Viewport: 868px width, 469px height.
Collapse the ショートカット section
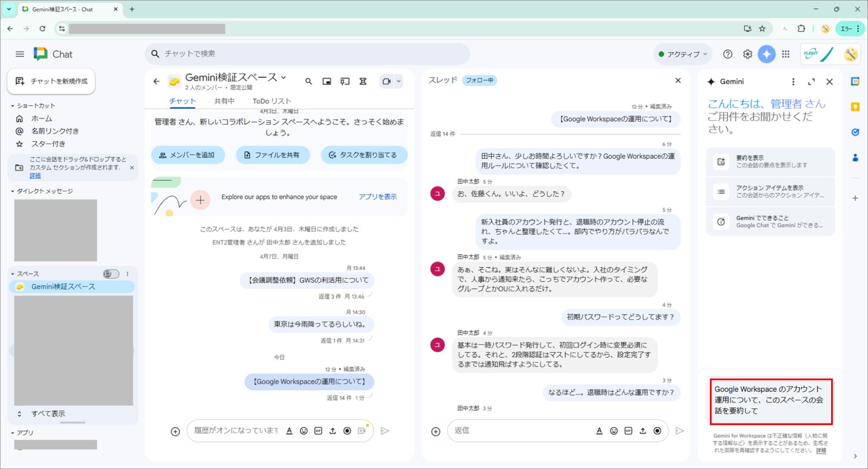coord(13,106)
